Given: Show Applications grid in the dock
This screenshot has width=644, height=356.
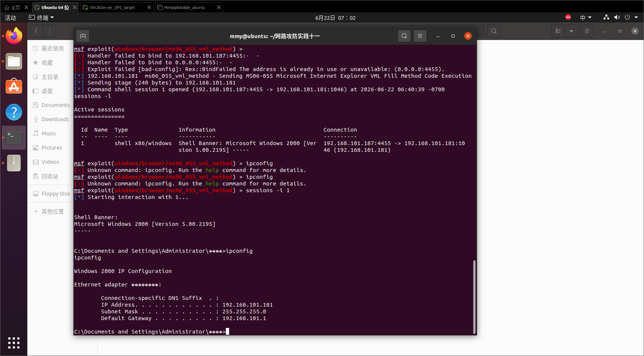Looking at the screenshot, I should (x=14, y=343).
